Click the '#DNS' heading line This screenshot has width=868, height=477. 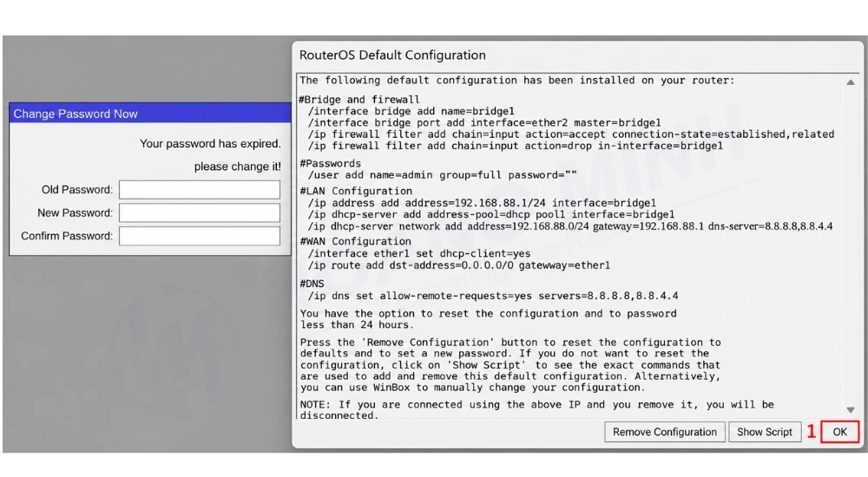312,284
